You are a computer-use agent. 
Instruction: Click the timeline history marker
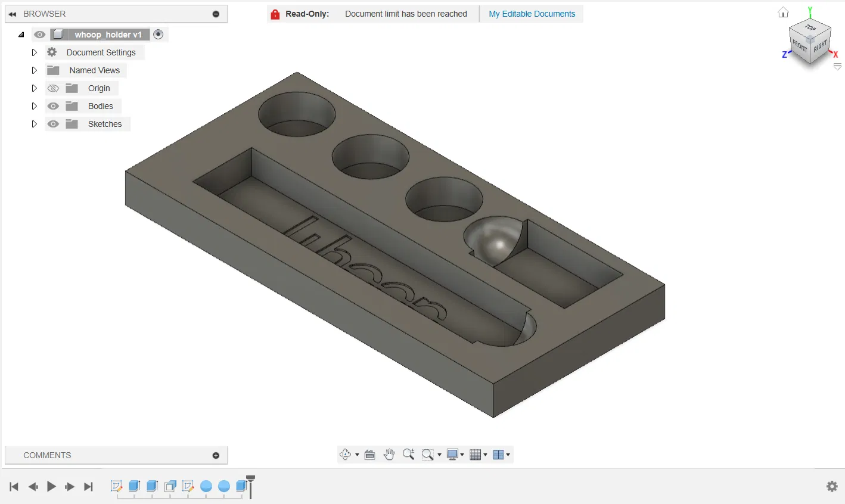click(x=250, y=486)
